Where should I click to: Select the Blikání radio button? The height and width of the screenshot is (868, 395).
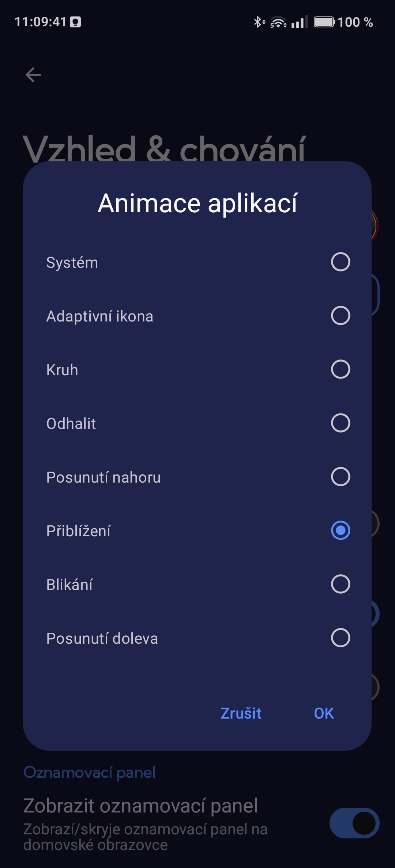click(x=341, y=584)
